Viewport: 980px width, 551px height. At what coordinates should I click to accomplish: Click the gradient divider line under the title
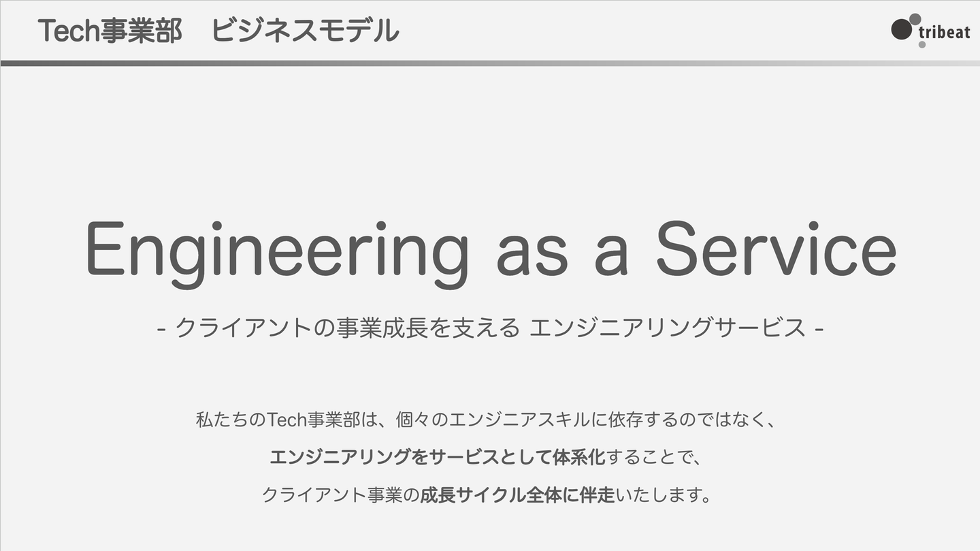point(490,63)
